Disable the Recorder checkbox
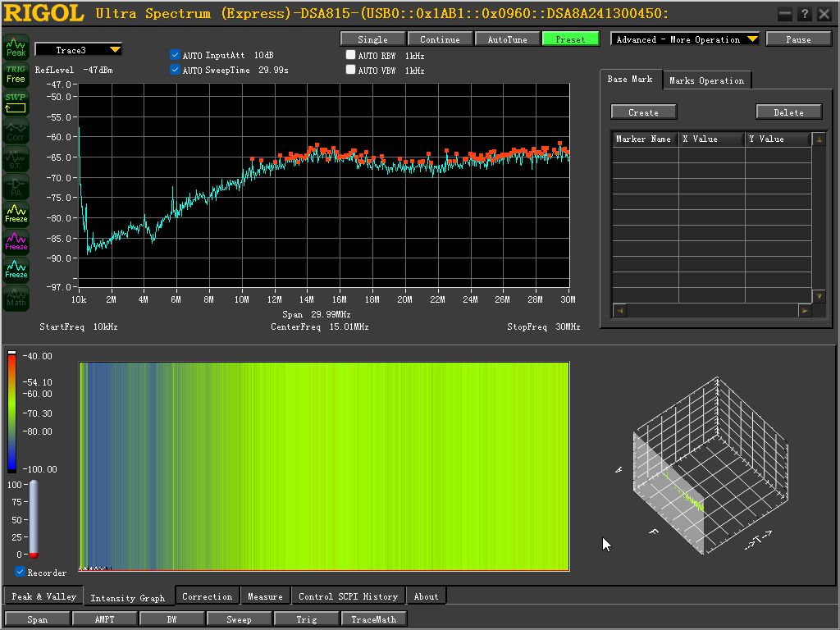 20,572
